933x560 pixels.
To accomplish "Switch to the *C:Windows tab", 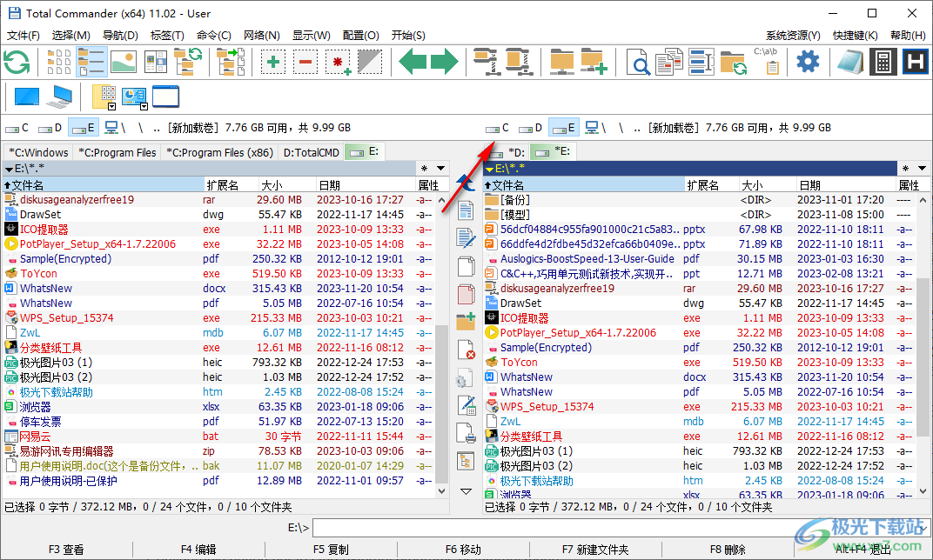I will pos(38,152).
